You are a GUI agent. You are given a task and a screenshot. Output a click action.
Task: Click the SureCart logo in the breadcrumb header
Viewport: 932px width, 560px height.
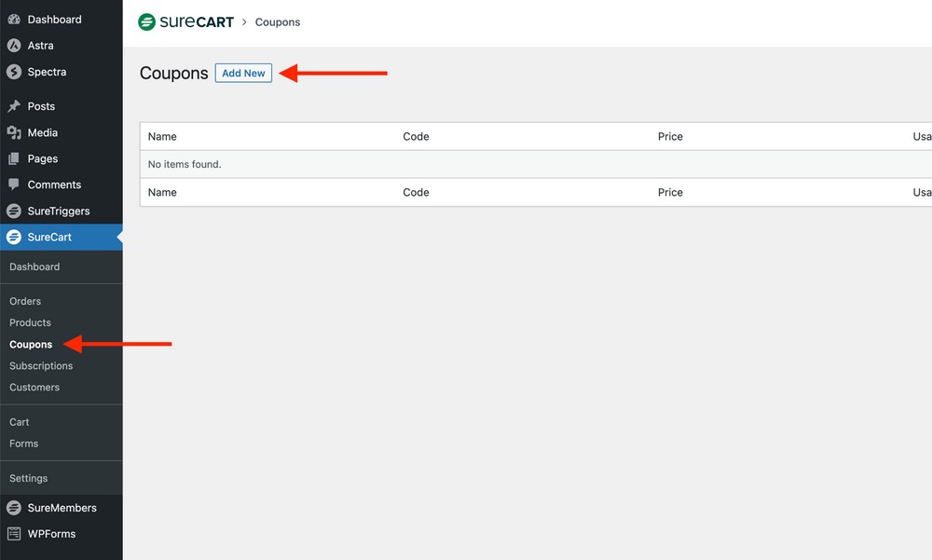185,21
